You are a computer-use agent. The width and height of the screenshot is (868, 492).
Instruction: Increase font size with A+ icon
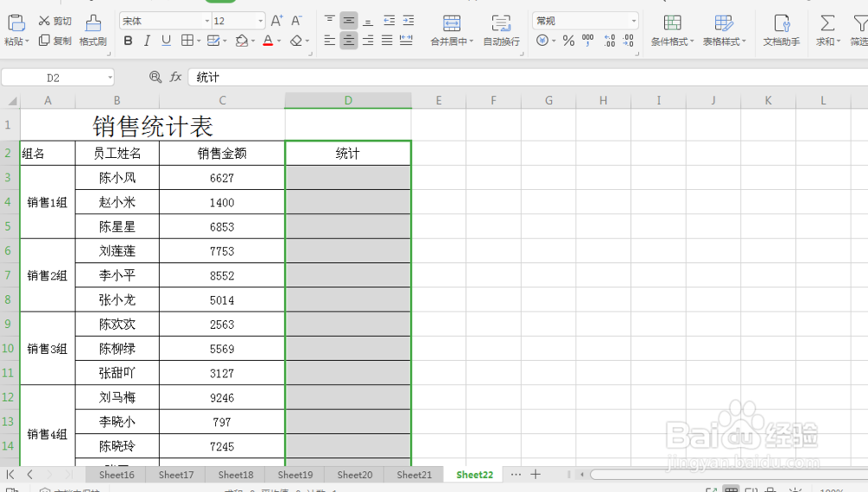(277, 21)
